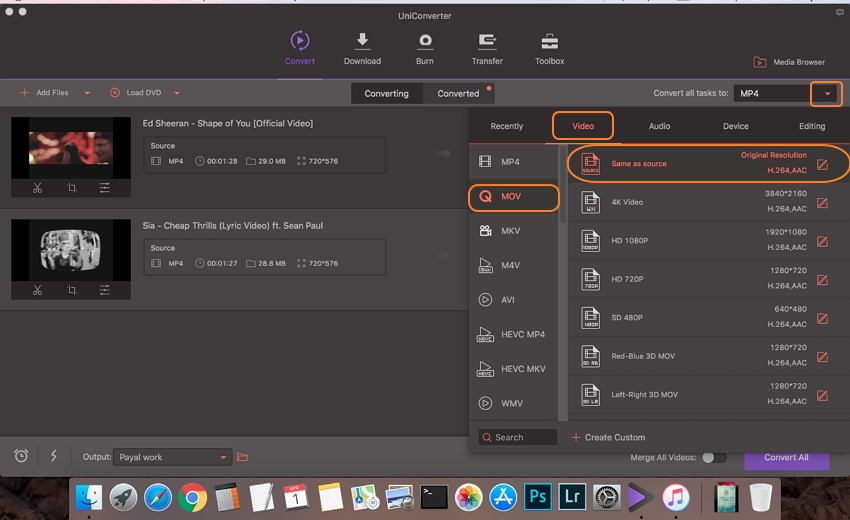Edit the Left-Right 3D MOV preset
Viewport: 850px width, 520px height.
(822, 395)
